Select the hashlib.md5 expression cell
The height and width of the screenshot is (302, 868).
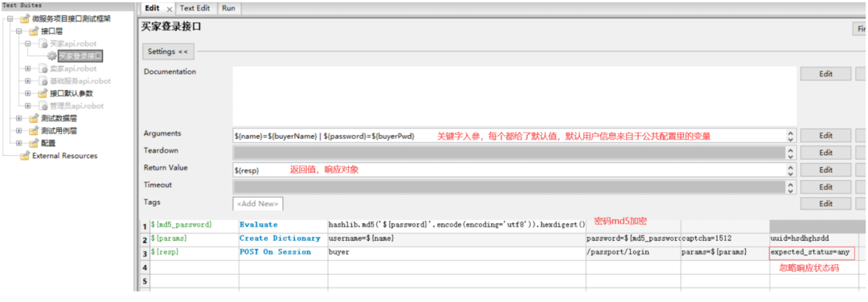[457, 226]
